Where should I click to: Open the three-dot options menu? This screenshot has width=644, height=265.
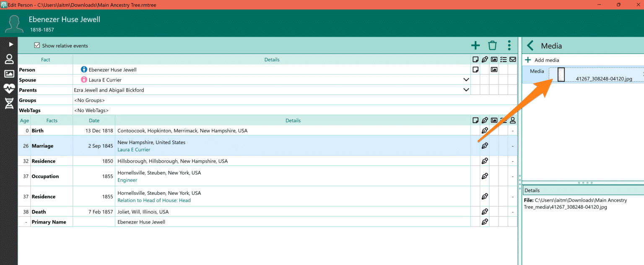509,45
